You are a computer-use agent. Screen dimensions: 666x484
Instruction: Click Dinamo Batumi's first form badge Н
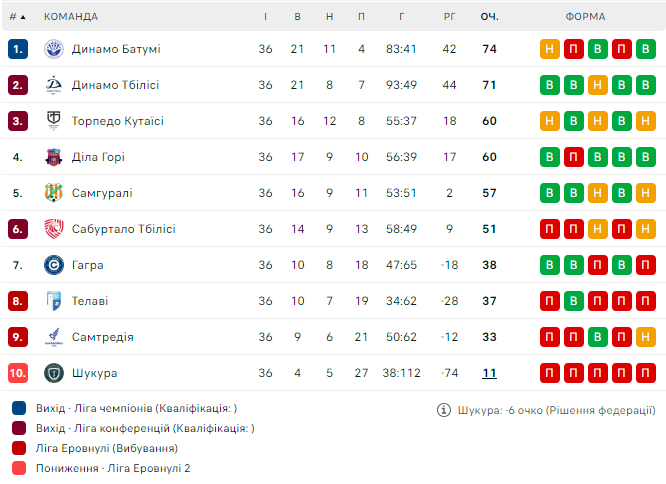549,49
